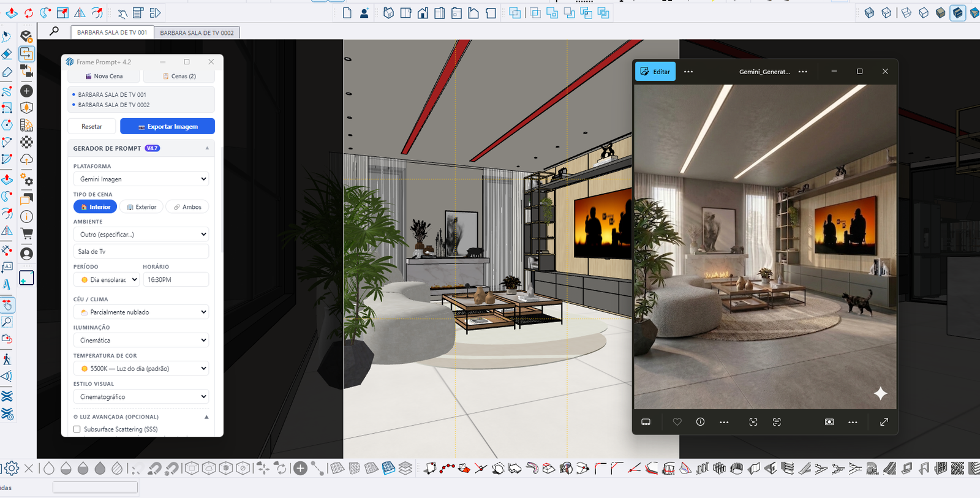The height and width of the screenshot is (498, 980).
Task: Open the Temperatura de Cor dropdown
Action: tap(141, 369)
